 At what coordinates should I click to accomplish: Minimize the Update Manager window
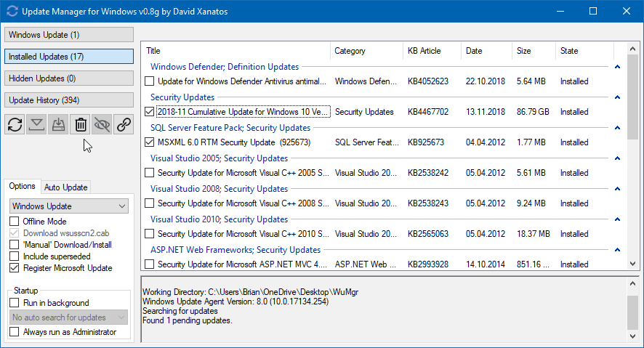pos(560,11)
